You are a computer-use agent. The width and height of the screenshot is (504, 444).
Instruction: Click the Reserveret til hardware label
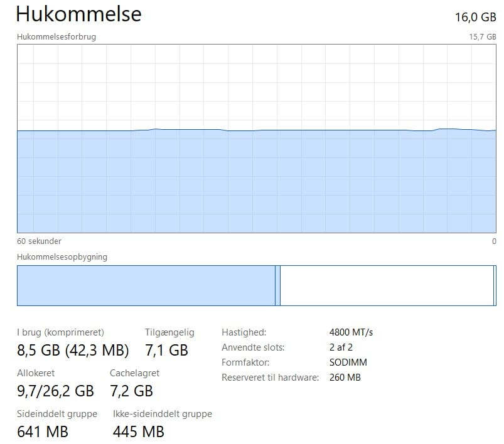[x=270, y=378]
